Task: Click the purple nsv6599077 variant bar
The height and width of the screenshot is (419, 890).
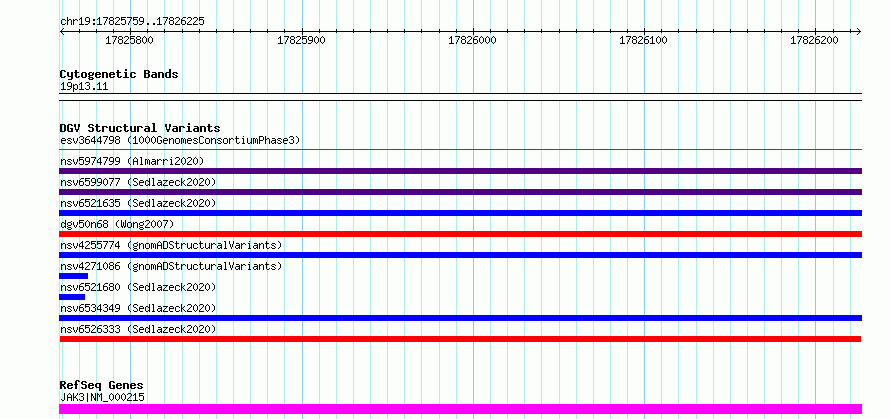Action: 461,192
